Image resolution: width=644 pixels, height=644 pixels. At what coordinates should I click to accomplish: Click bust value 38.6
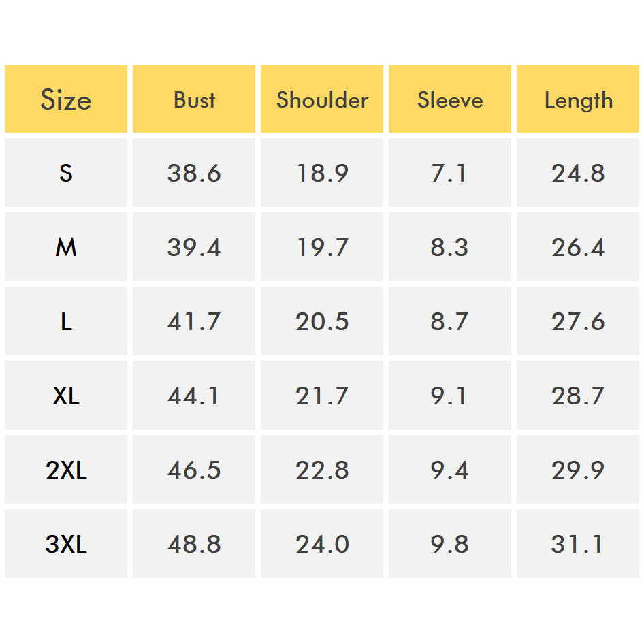click(194, 173)
